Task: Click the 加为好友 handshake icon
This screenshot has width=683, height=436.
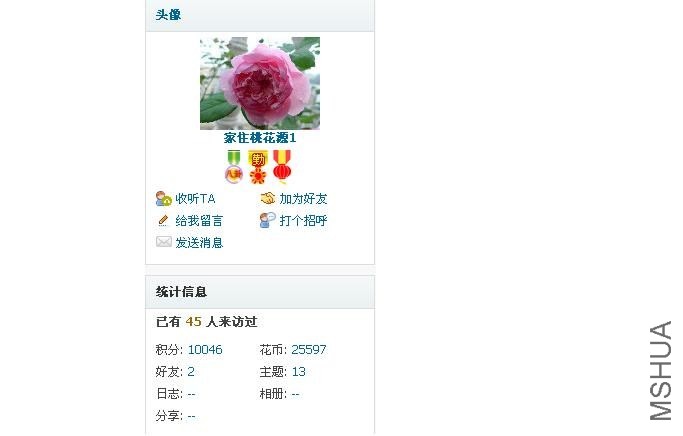Action: 268,199
